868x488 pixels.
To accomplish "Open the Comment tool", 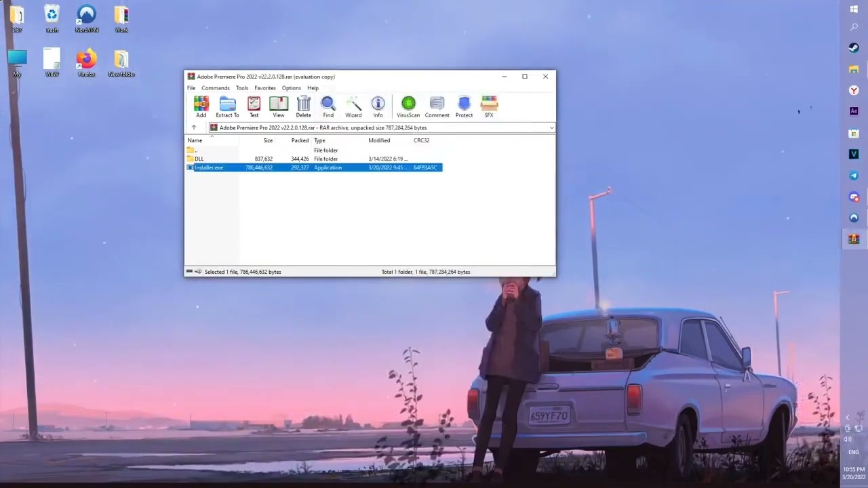I will [437, 106].
